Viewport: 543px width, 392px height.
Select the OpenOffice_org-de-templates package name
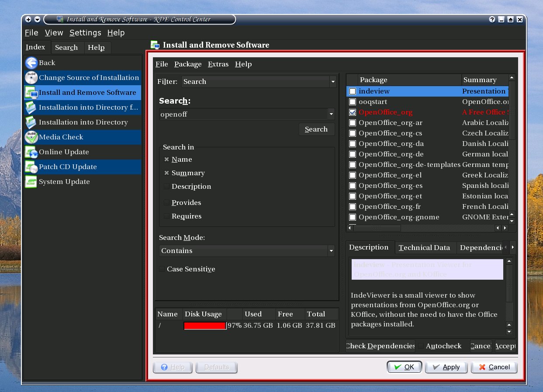pos(409,165)
